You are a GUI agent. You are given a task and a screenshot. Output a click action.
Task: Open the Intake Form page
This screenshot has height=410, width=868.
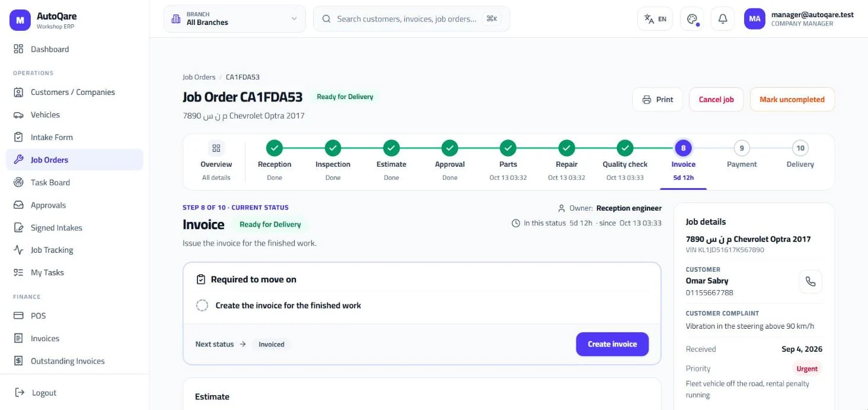[x=75, y=137]
